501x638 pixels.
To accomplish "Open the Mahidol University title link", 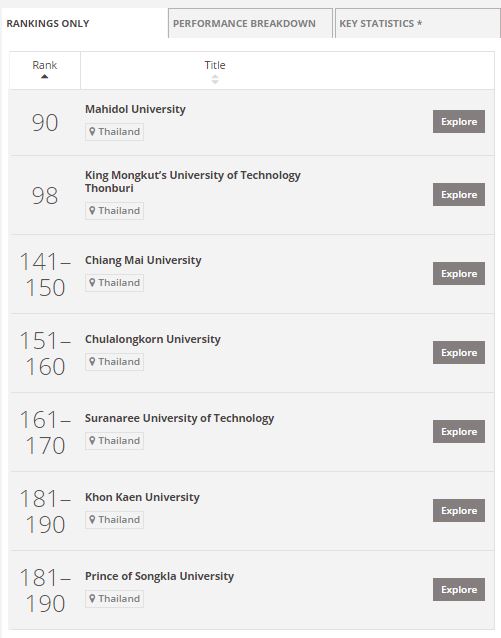I will tap(135, 109).
